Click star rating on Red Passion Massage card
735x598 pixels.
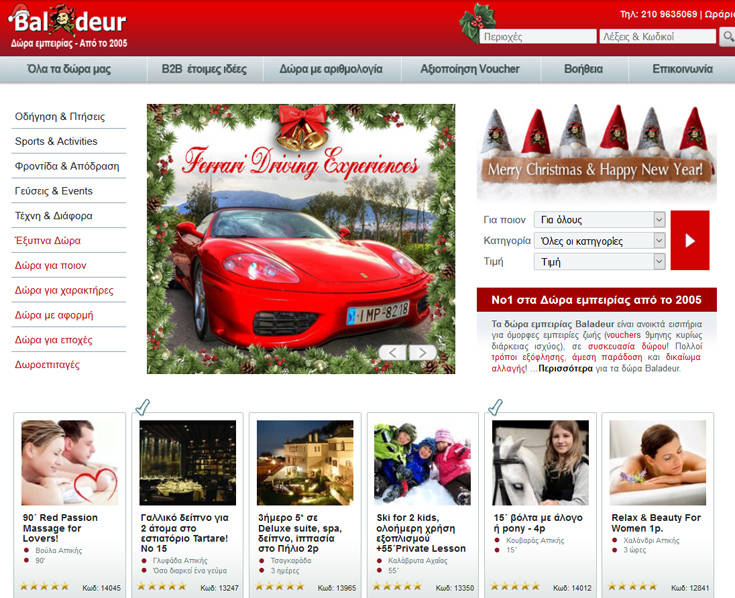point(45,586)
